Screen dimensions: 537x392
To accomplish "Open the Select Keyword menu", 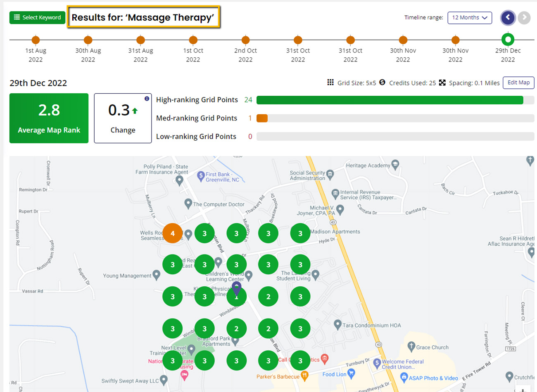I will click(x=37, y=18).
